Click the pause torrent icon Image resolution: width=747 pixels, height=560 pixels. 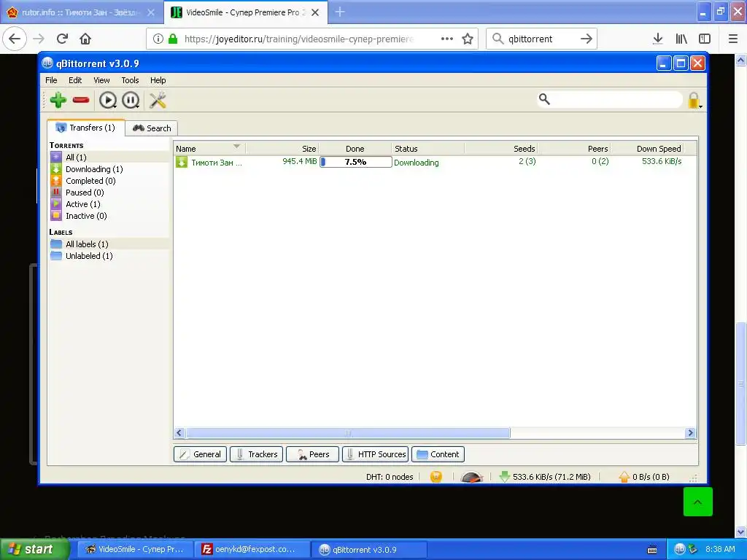tap(131, 100)
